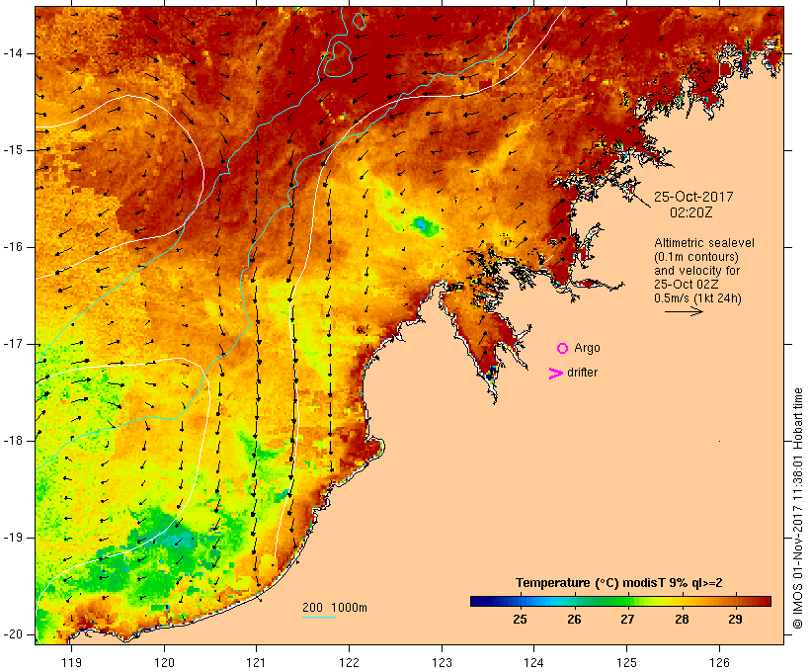
Task: Click the magenta Argo circle symbol in legend
Action: pos(563,349)
